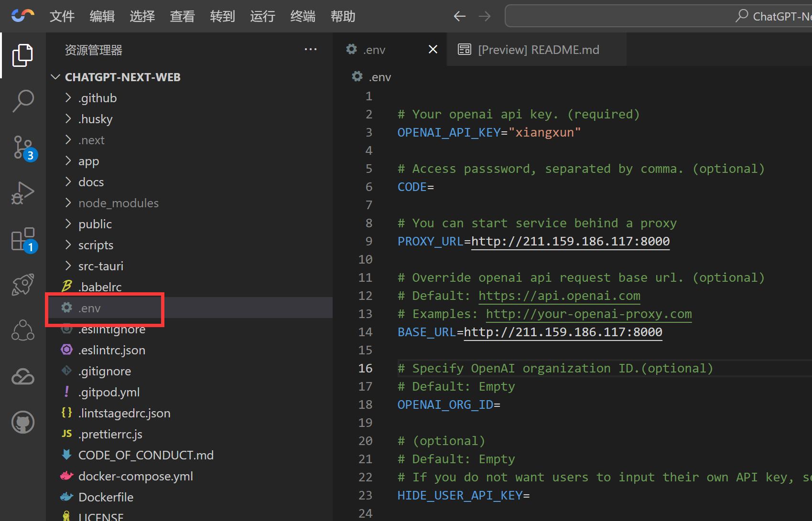Click the HIDE_USER_API_KEY= line
The image size is (812, 521).
coord(464,495)
